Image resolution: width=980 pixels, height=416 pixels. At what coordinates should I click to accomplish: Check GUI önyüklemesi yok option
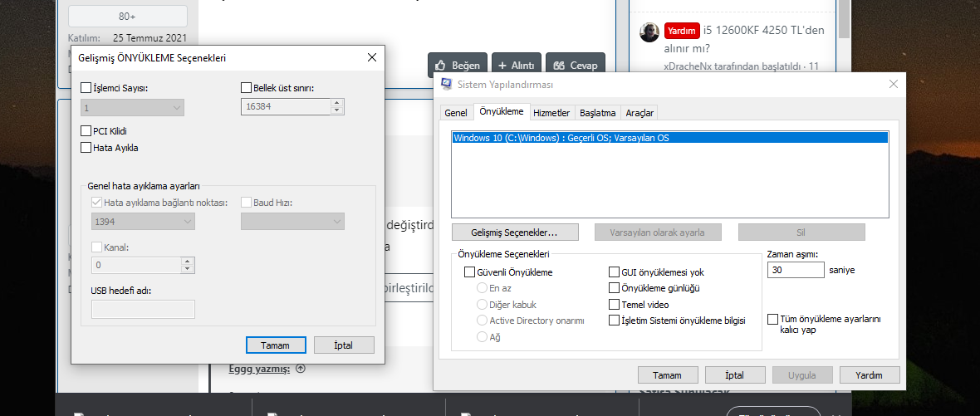click(x=614, y=272)
